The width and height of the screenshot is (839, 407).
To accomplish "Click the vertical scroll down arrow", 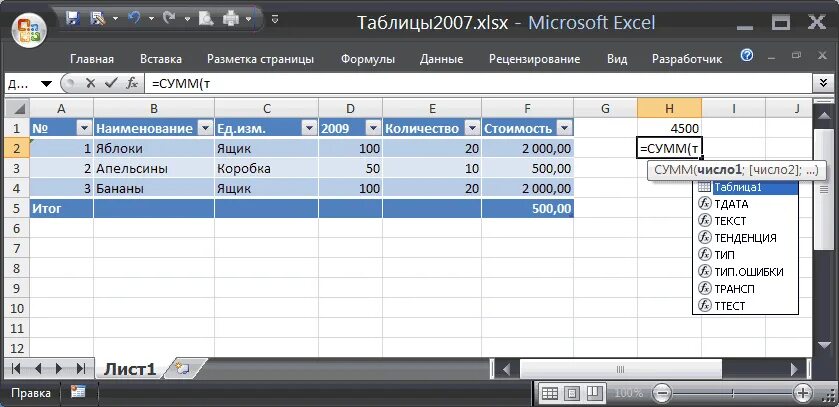I will (x=824, y=345).
